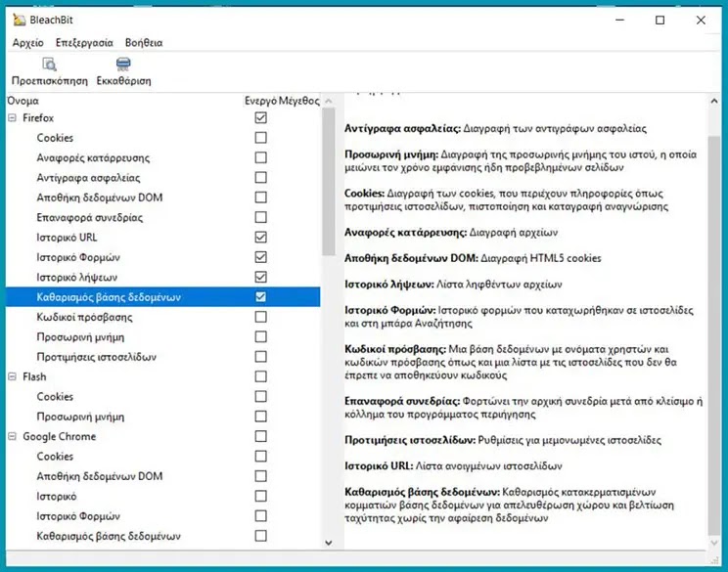Collapse the Google Chrome tree group
Image resolution: width=728 pixels, height=572 pixels.
click(12, 436)
